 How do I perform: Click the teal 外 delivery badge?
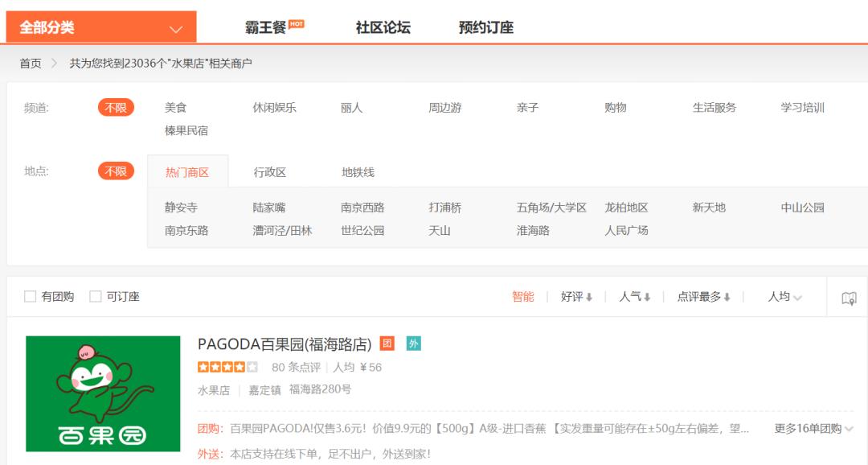[x=412, y=343]
